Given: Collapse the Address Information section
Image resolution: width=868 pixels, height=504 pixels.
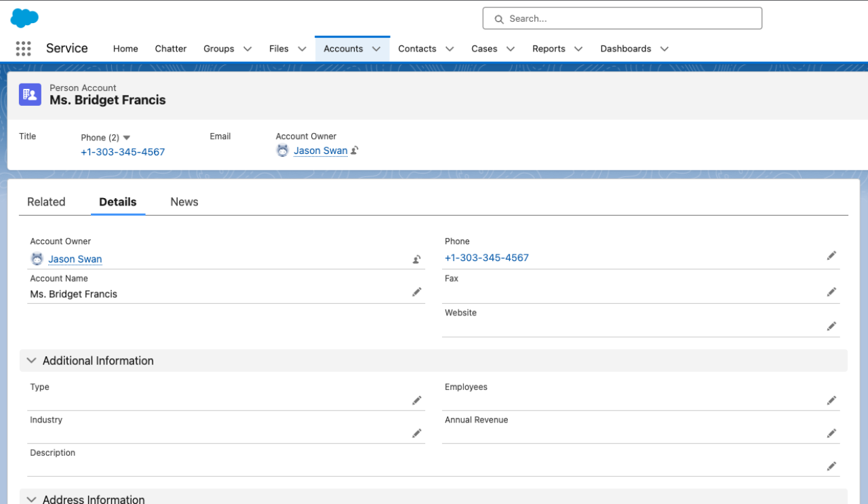Looking at the screenshot, I should (x=31, y=499).
